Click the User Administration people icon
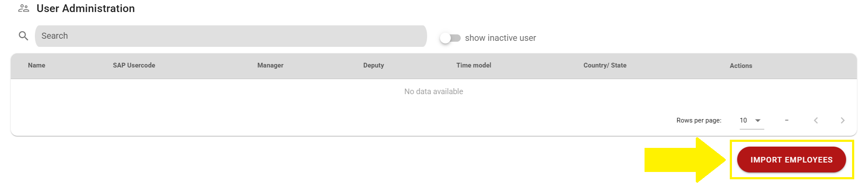 24,9
